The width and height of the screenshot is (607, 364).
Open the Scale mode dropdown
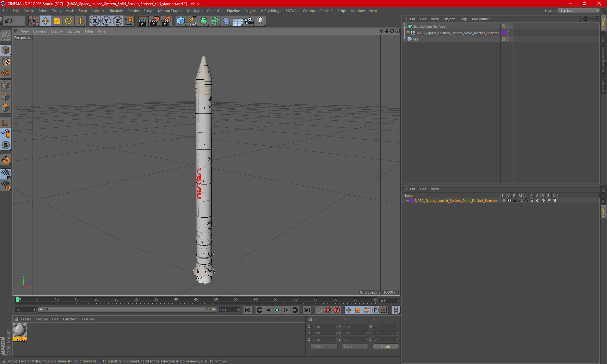(355, 347)
